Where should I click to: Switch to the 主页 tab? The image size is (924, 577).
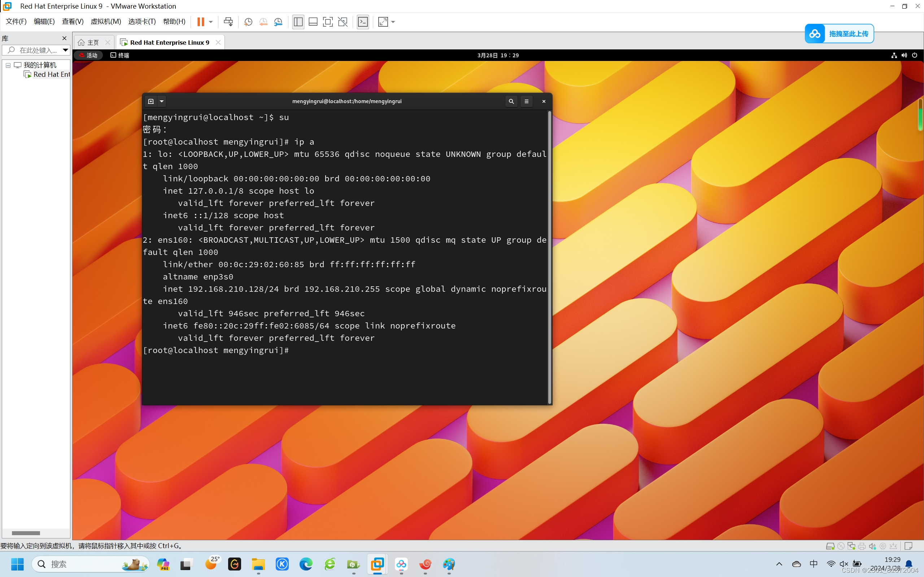click(93, 42)
